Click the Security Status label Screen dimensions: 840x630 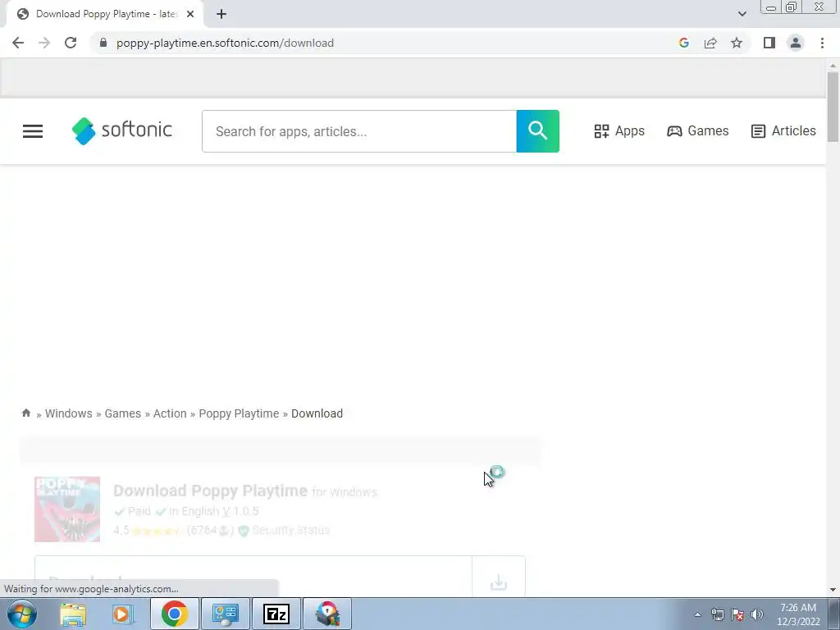pyautogui.click(x=291, y=531)
